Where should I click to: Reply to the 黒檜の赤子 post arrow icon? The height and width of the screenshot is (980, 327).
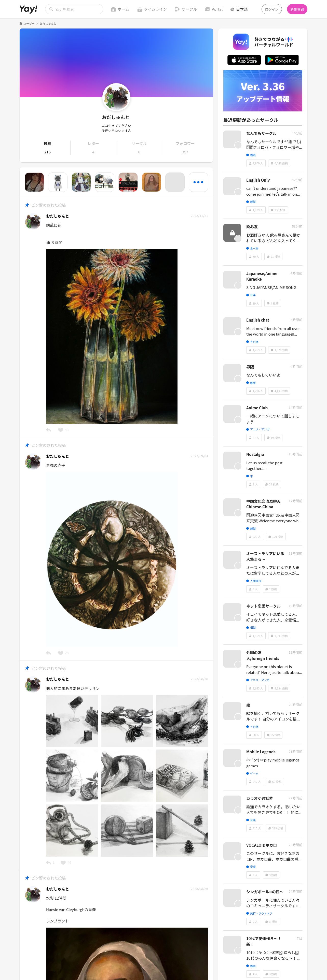point(48,653)
